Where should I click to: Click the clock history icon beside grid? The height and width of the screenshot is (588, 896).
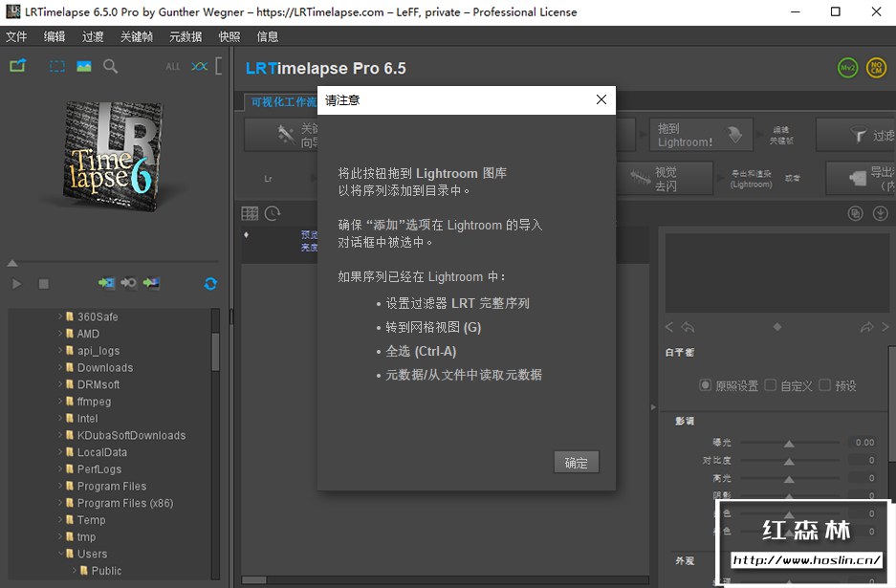pyautogui.click(x=273, y=214)
